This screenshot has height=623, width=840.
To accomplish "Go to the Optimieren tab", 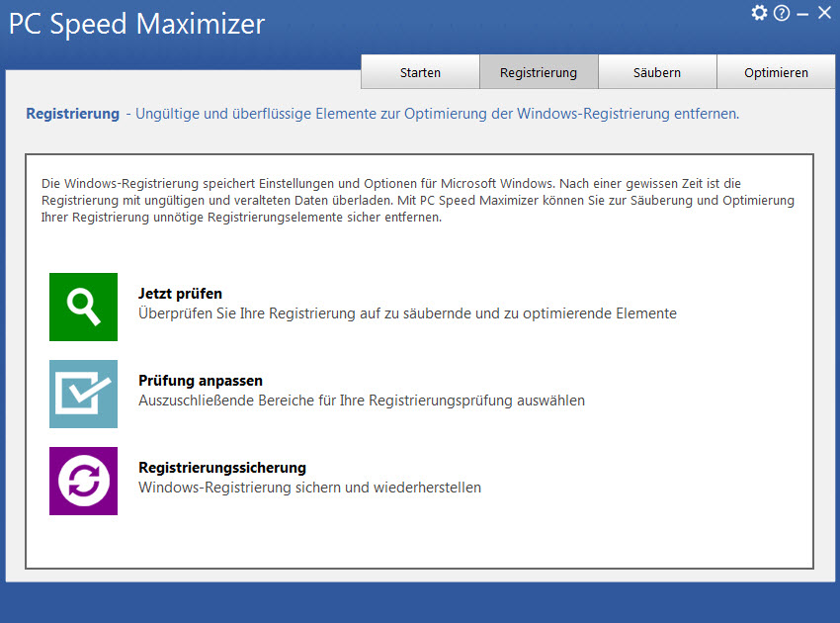I will point(776,72).
